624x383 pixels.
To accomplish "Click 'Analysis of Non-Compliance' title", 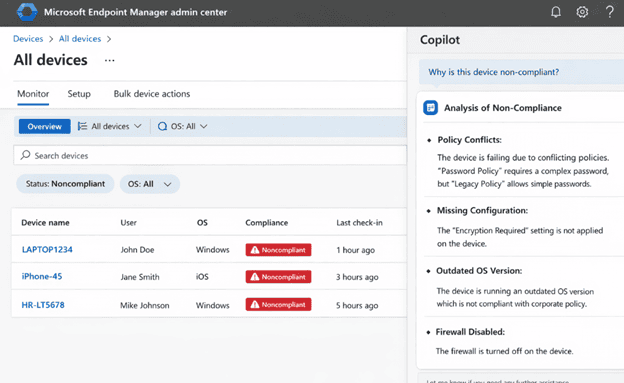I will pos(503,108).
